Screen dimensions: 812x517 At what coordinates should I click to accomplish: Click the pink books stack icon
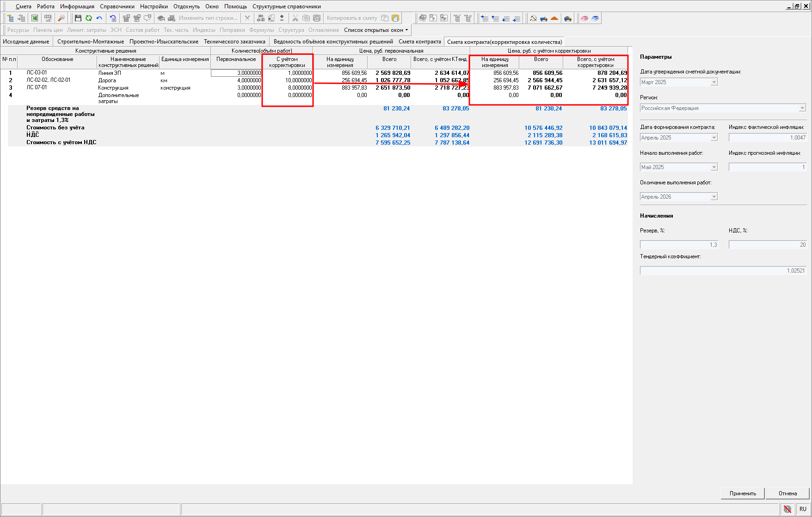(584, 18)
